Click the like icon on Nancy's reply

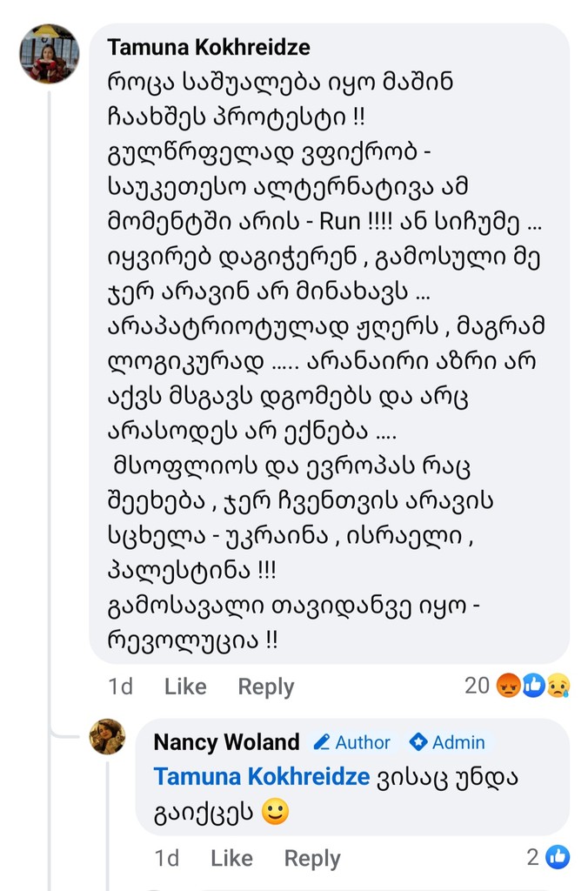click(x=558, y=858)
